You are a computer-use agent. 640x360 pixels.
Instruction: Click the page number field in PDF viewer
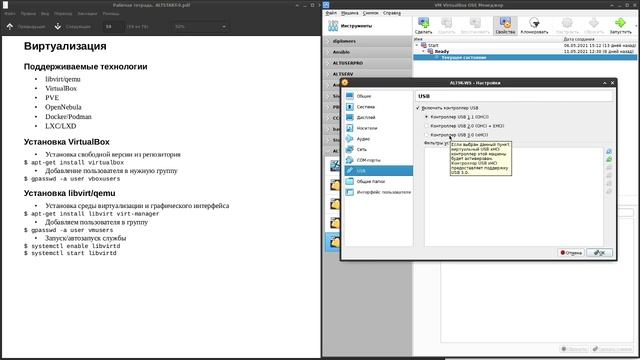point(112,27)
